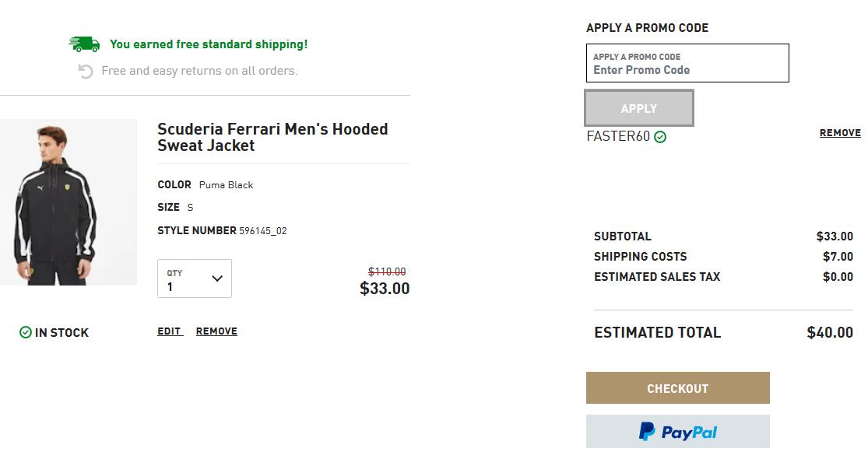Click the Enter Promo Code field
The image size is (868, 466).
pos(687,63)
